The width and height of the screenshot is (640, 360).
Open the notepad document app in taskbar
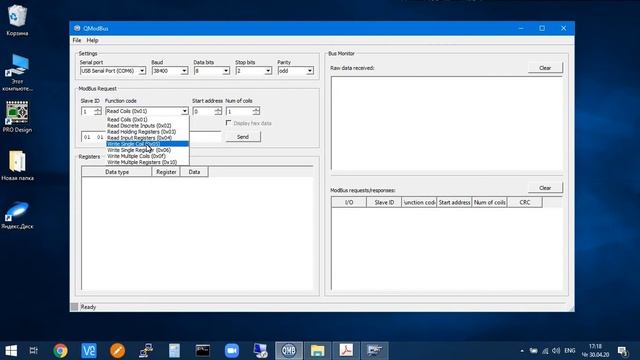tap(174, 351)
